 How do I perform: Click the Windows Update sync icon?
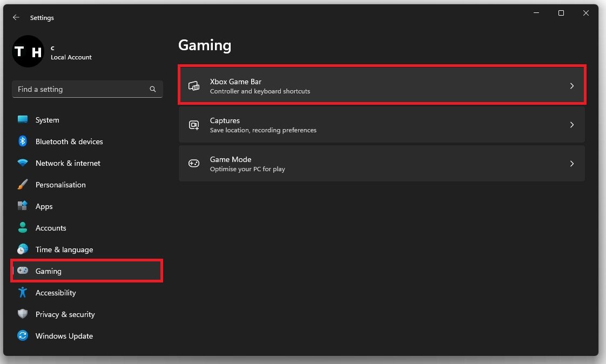click(23, 336)
